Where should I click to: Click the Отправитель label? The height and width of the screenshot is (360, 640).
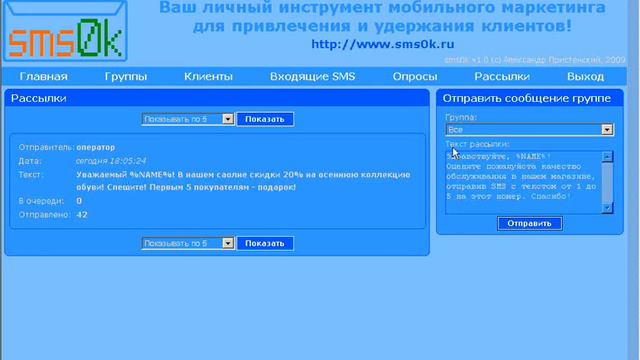tap(46, 147)
